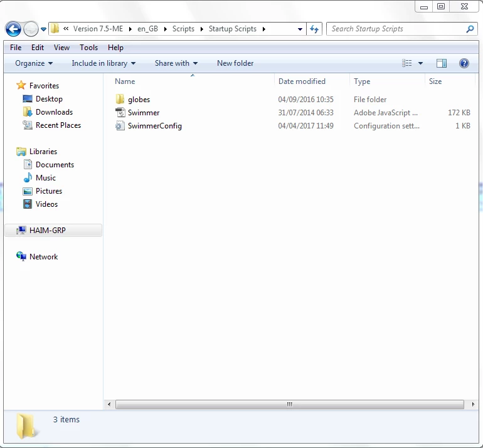Screen dimensions: 483x448
Task: Select the globes folder icon
Action: (x=120, y=99)
